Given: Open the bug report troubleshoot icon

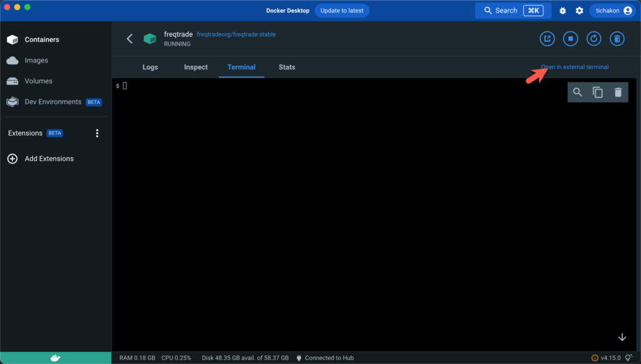Looking at the screenshot, I should [x=563, y=11].
